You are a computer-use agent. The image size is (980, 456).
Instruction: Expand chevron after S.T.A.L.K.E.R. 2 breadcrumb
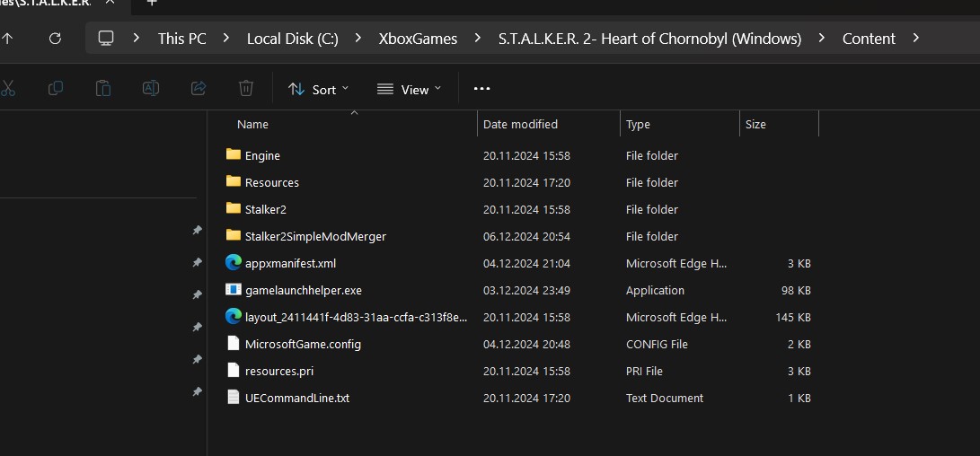tap(821, 38)
